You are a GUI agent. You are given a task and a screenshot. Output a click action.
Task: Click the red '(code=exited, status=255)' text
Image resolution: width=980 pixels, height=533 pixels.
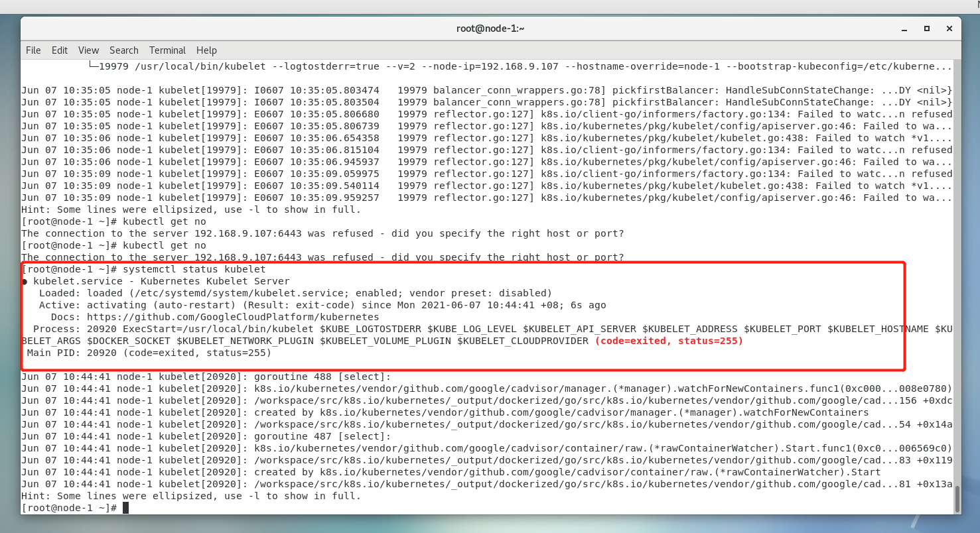(x=669, y=341)
